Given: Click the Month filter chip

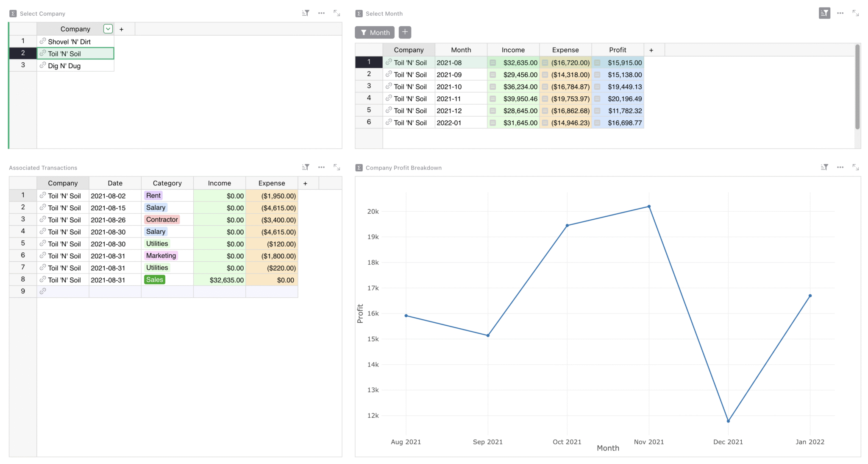Looking at the screenshot, I should (x=374, y=32).
